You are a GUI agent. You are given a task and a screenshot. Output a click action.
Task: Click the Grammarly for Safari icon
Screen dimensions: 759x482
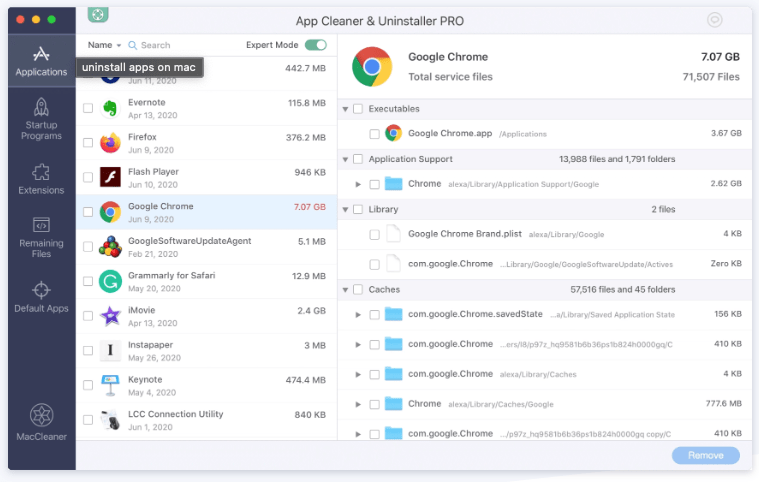point(110,281)
